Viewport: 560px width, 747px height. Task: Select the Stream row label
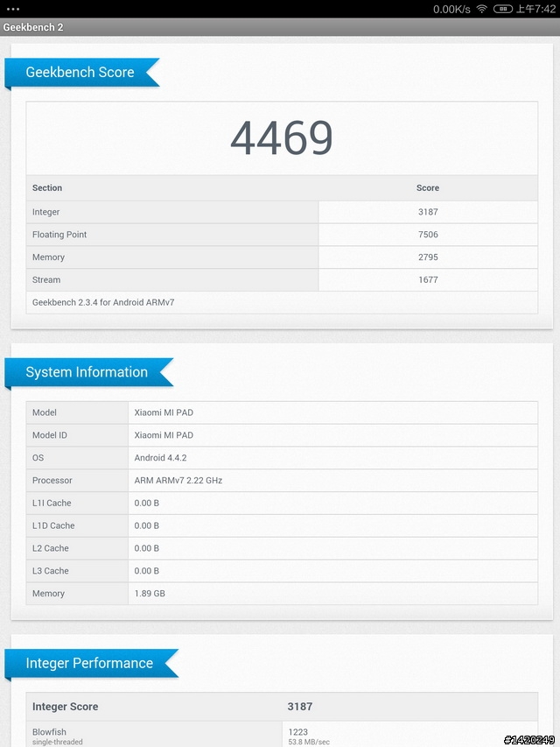pyautogui.click(x=46, y=279)
